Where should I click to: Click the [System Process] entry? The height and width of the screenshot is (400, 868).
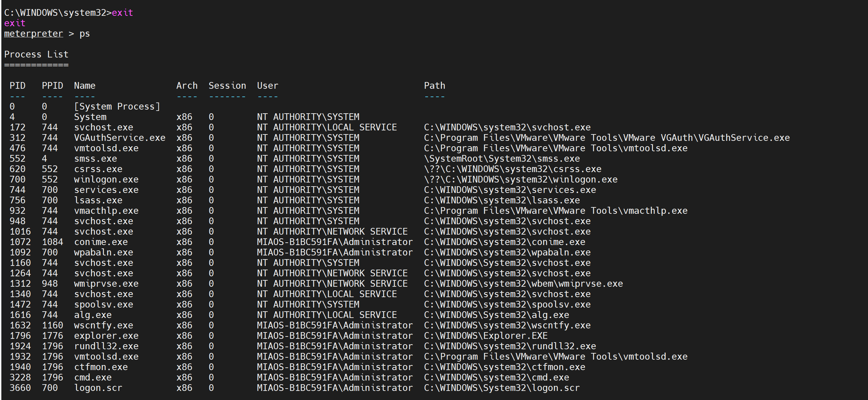pos(117,107)
